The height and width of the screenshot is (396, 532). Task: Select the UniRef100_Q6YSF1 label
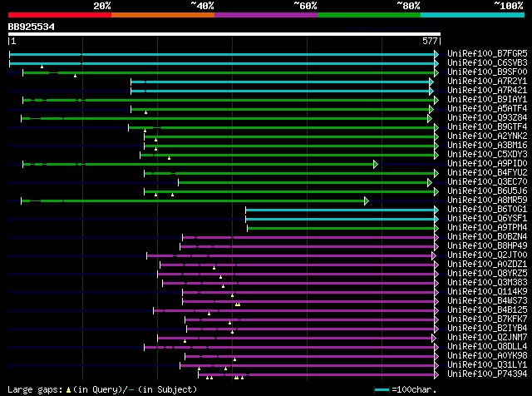pos(487,219)
